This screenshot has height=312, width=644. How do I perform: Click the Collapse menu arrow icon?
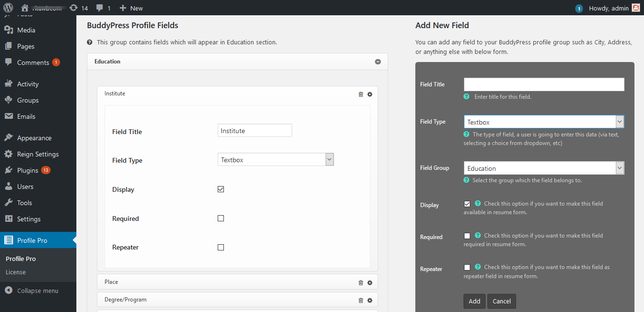click(x=9, y=291)
